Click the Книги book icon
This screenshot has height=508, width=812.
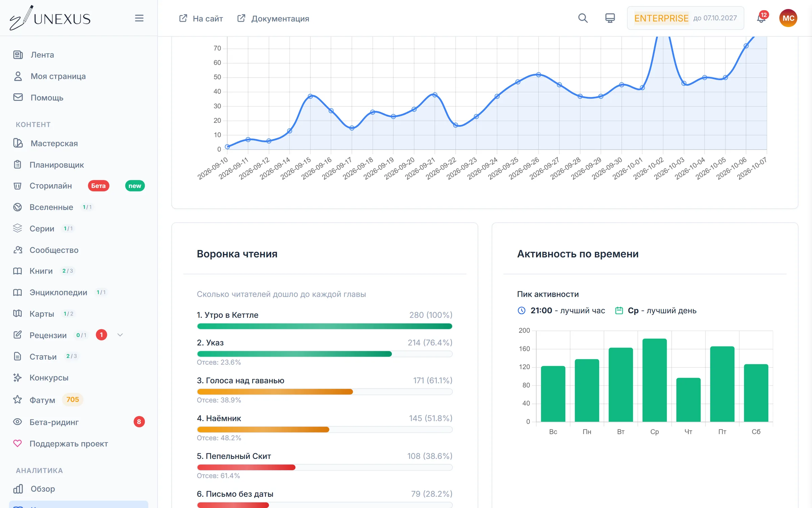pos(18,271)
